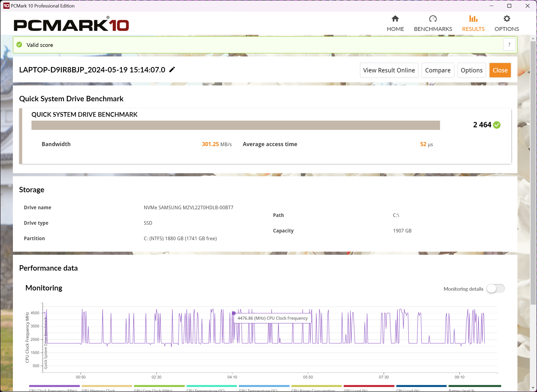Open the BENCHMARKS tab
This screenshot has width=537, height=392.
tap(433, 23)
